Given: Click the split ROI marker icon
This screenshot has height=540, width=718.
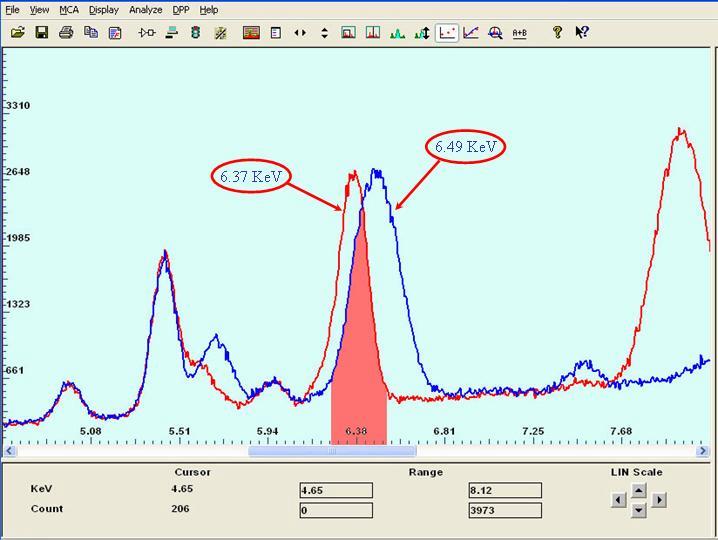Looking at the screenshot, I should (x=373, y=33).
